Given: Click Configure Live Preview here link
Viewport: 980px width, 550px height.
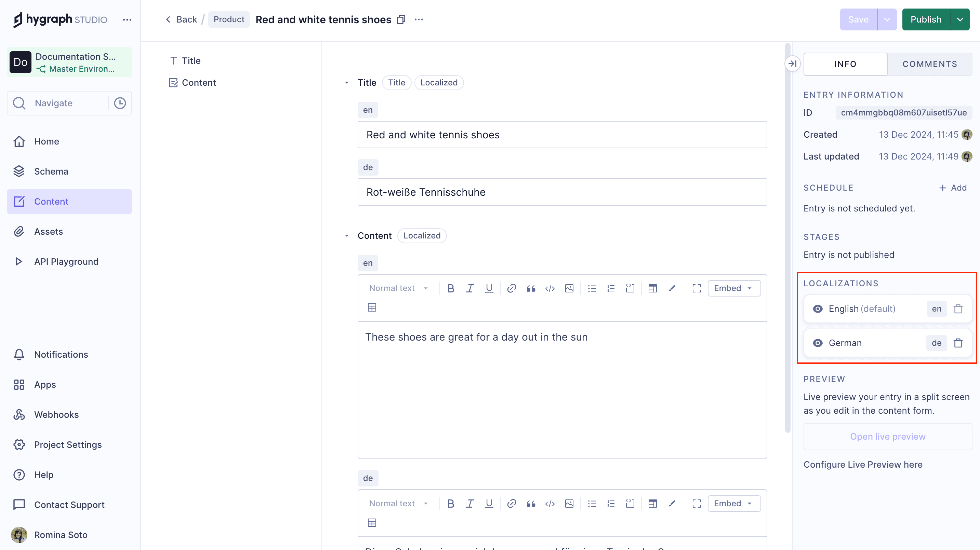Looking at the screenshot, I should coord(862,465).
